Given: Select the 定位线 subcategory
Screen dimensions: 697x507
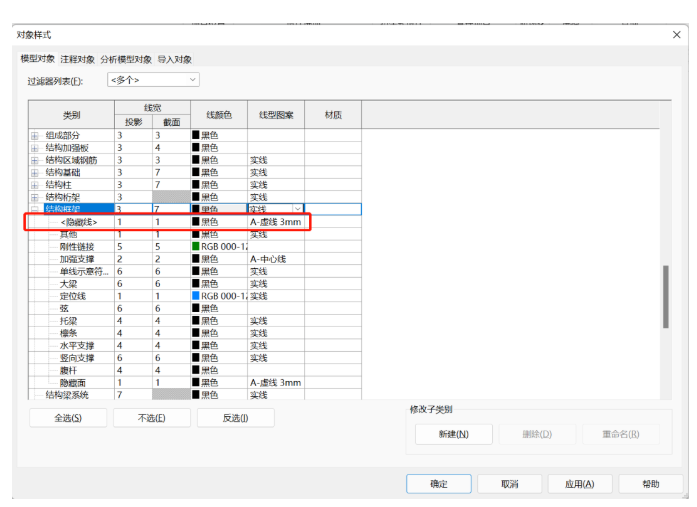Looking at the screenshot, I should (x=73, y=296).
